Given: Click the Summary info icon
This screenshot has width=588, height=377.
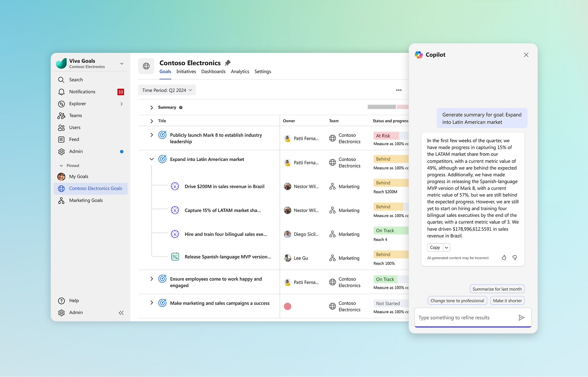Looking at the screenshot, I should (x=181, y=108).
